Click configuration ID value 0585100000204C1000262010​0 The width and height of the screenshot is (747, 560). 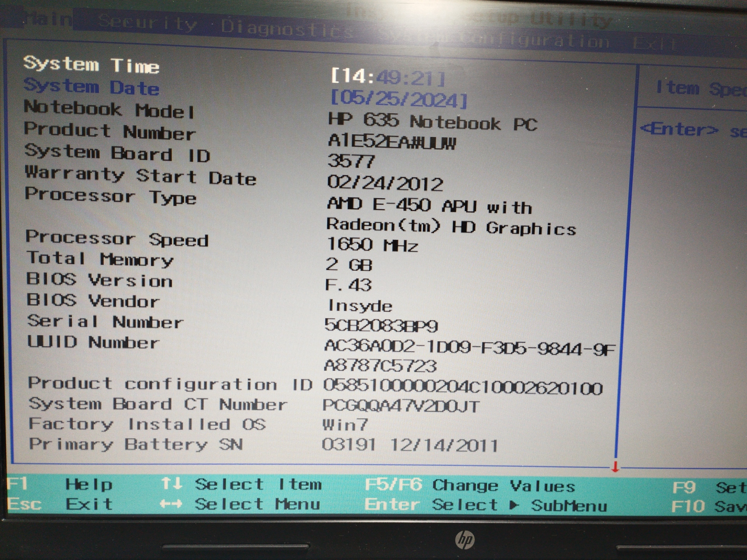(x=463, y=388)
